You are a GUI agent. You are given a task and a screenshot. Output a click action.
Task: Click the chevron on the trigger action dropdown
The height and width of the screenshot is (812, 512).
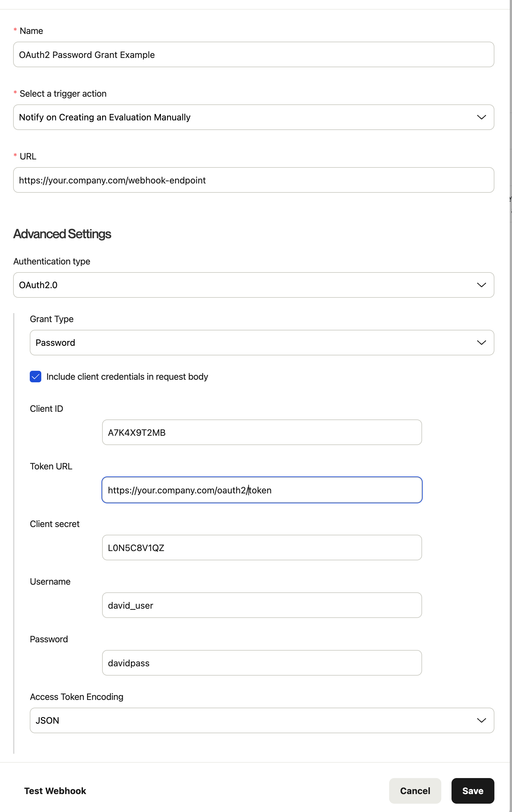(481, 117)
